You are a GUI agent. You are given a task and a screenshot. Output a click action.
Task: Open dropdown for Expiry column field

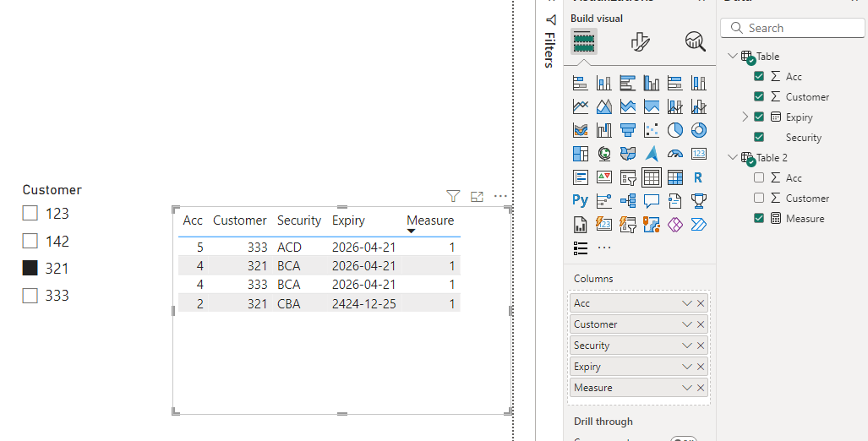(x=687, y=367)
